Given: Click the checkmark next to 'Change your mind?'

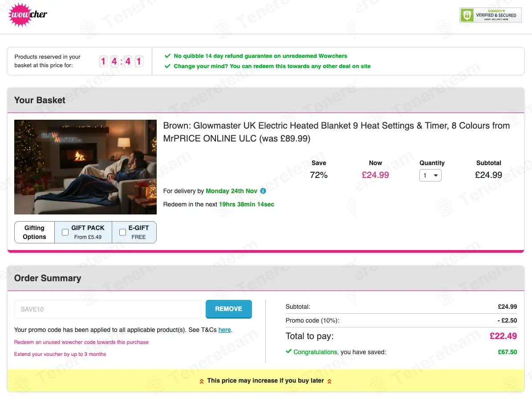Looking at the screenshot, I should (167, 66).
